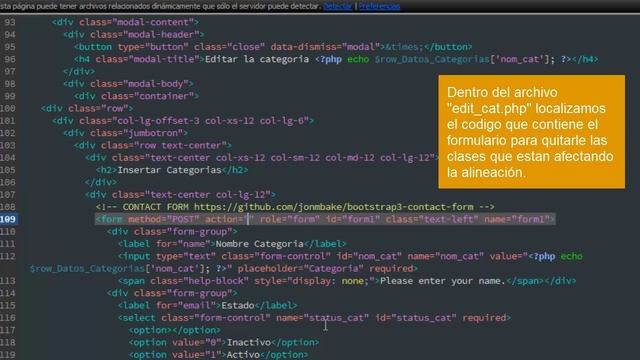Click "Insertar Categorias" h2 heading text
The image size is (640, 360).
(x=169, y=170)
